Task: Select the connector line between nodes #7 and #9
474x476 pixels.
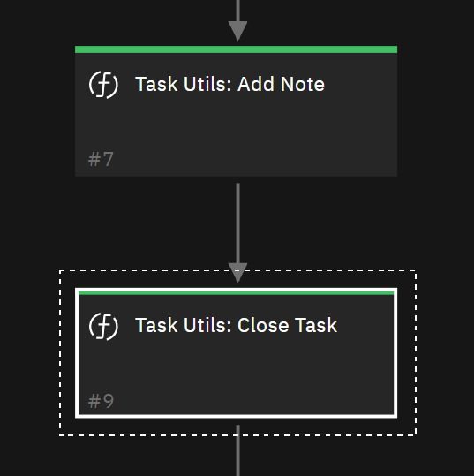Action: click(x=237, y=223)
